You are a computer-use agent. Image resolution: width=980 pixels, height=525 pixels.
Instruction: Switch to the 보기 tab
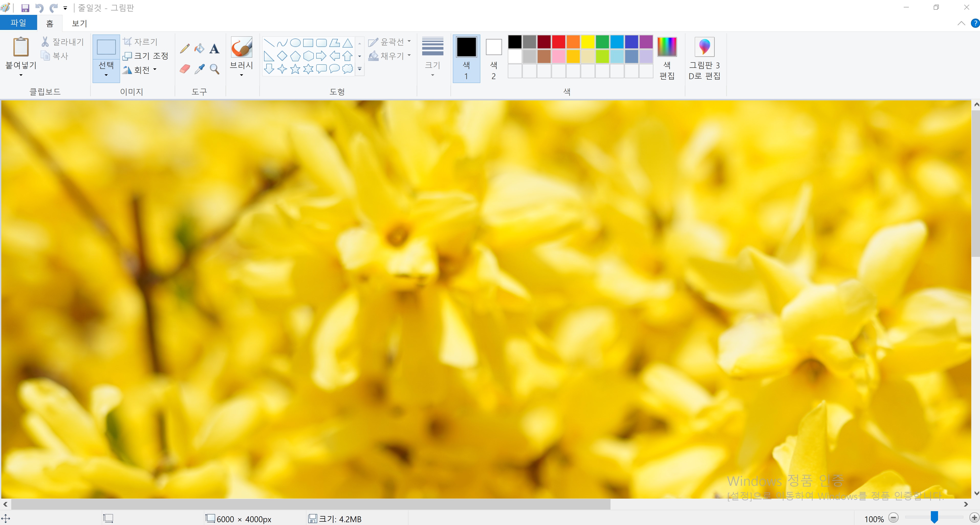pos(80,23)
